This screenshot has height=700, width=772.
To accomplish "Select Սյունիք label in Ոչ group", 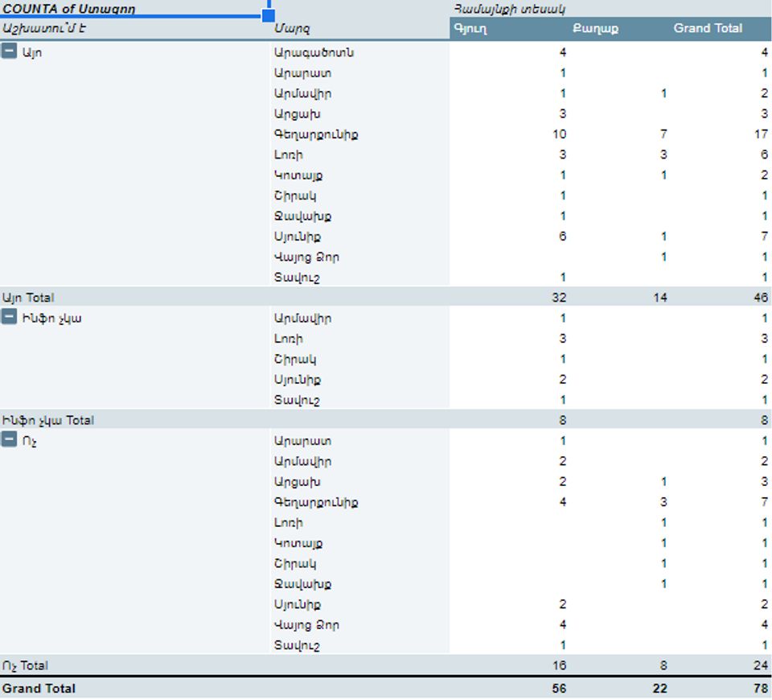I will coord(297,605).
